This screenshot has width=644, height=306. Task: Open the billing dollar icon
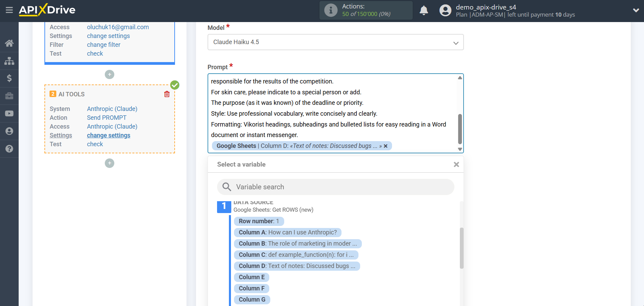[9, 78]
